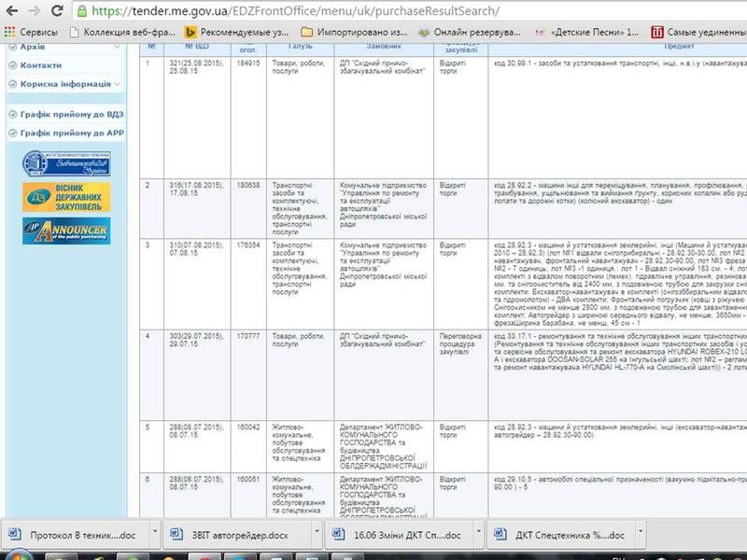
Task: Click the browser address bar URL
Action: click(x=299, y=11)
